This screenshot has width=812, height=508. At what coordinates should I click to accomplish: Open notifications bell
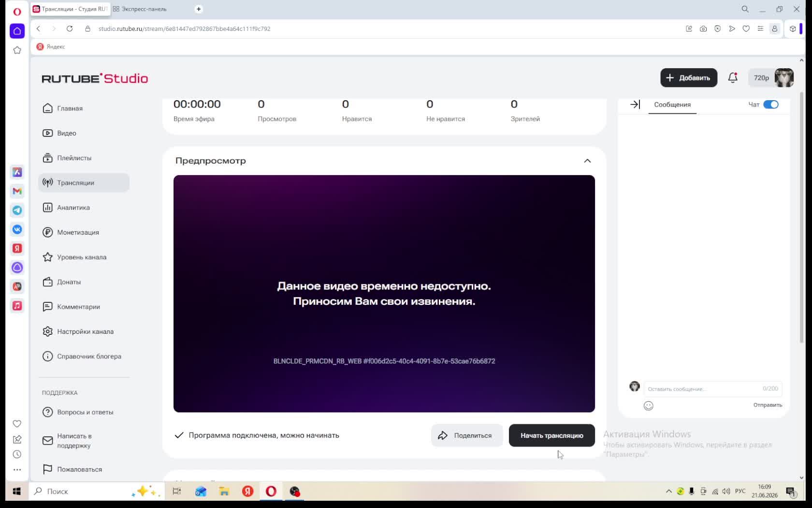tap(733, 77)
